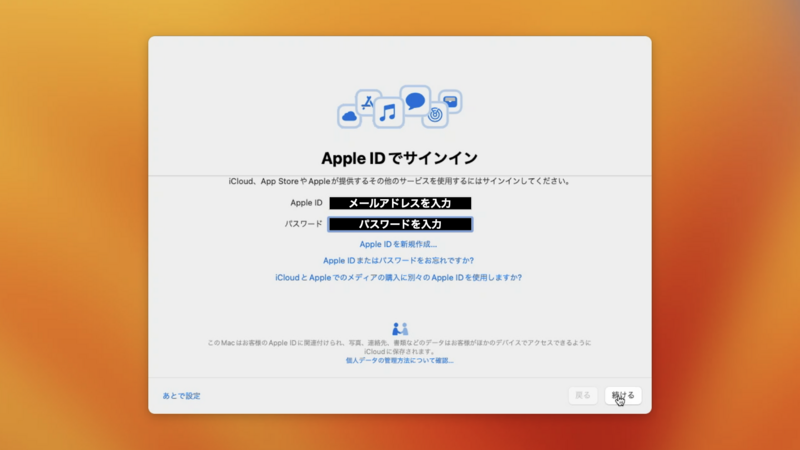Image resolution: width=800 pixels, height=450 pixels.
Task: Focus the パスワード password input field
Action: click(x=400, y=224)
